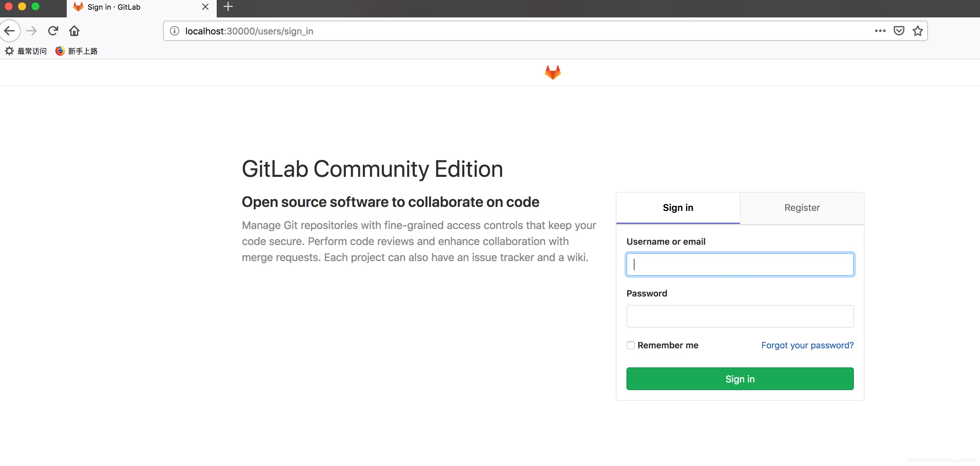Click the macOS green fullscreen button
The image size is (980, 466).
click(35, 6)
